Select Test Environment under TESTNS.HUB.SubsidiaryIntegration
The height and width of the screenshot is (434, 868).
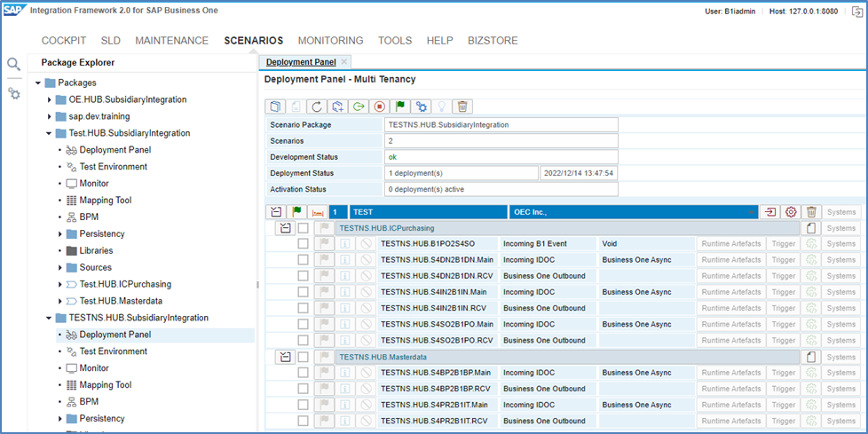click(113, 351)
